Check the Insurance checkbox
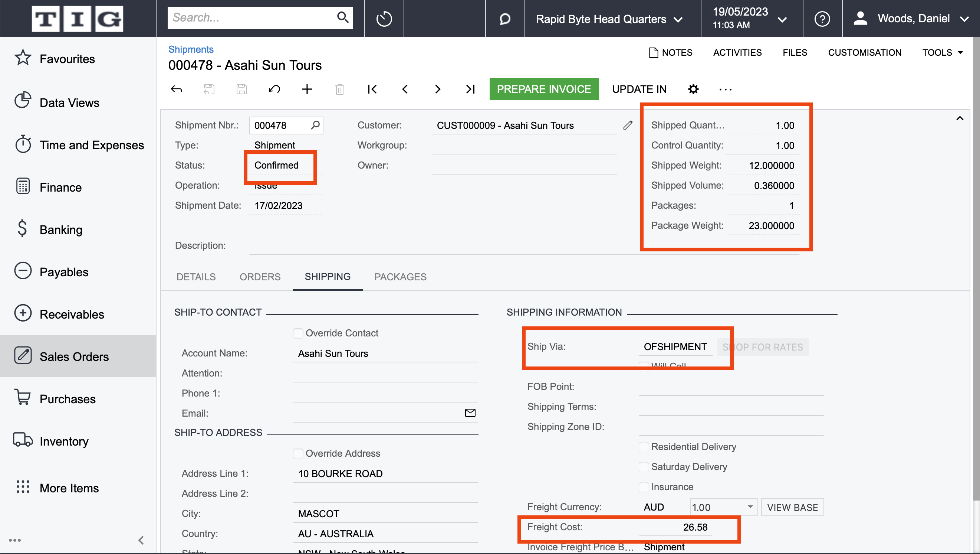This screenshot has width=980, height=554. coord(644,486)
